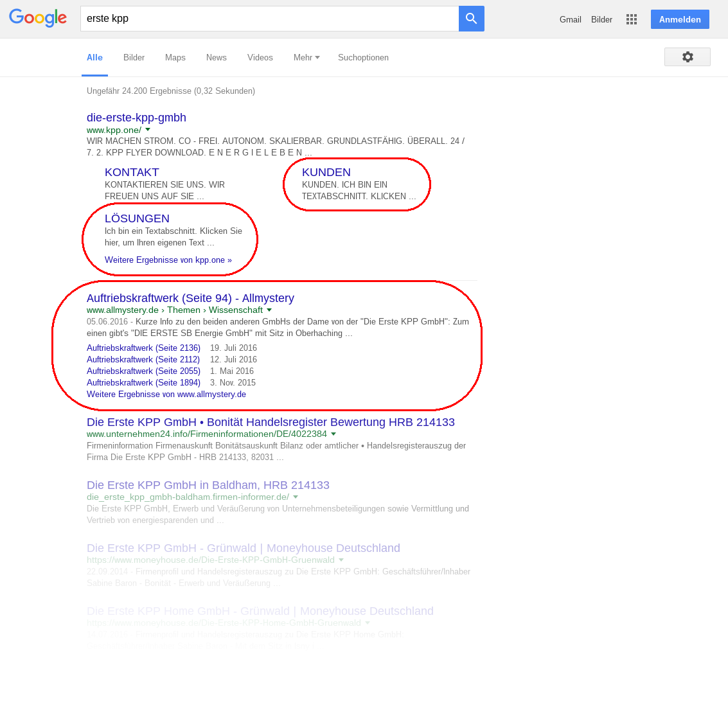Click Weitere Ergebnisse von www.allmystery.de
This screenshot has width=728, height=701.
(166, 394)
